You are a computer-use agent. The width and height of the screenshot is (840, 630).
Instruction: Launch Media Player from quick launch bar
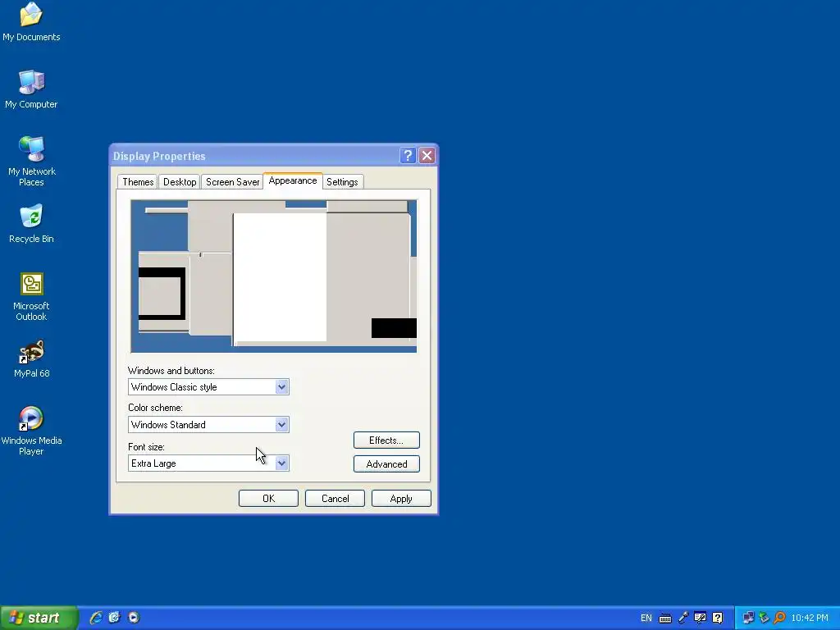(134, 617)
